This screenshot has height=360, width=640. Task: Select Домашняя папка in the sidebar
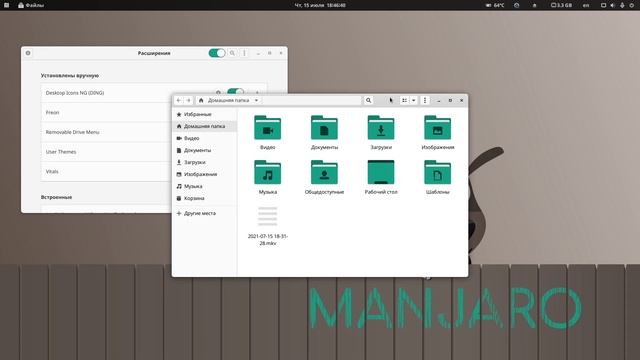coord(204,126)
